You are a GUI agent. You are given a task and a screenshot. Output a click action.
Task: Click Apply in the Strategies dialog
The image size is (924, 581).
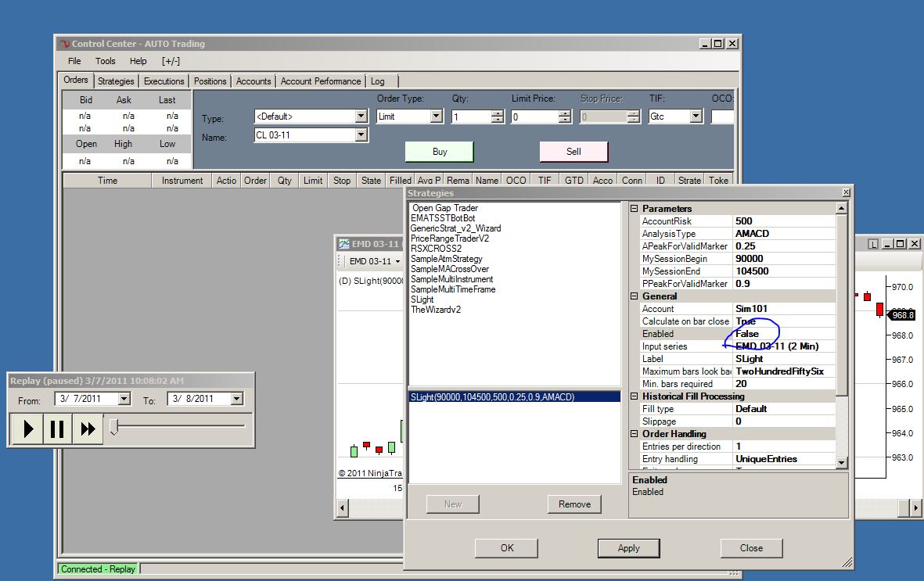pyautogui.click(x=629, y=548)
